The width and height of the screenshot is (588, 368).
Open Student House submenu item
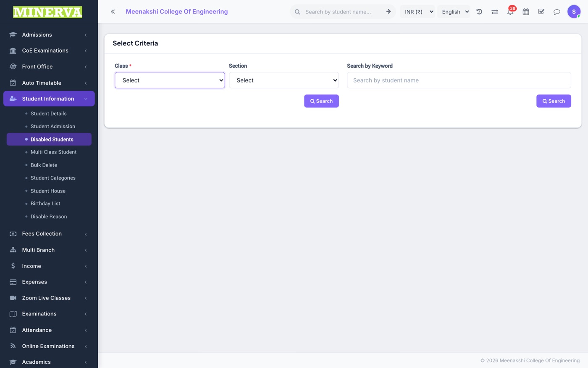(49, 191)
